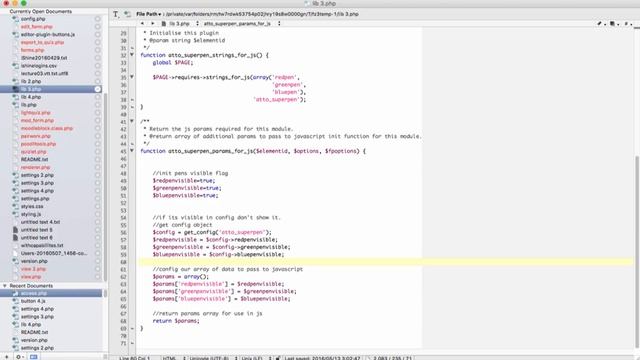640x360 pixels.
Task: Select mod_form.php in the sidebar
Action: pyautogui.click(x=37, y=120)
